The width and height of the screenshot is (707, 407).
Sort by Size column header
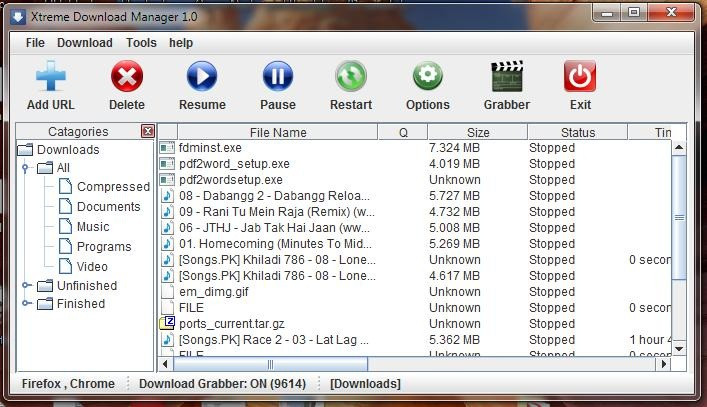(477, 132)
